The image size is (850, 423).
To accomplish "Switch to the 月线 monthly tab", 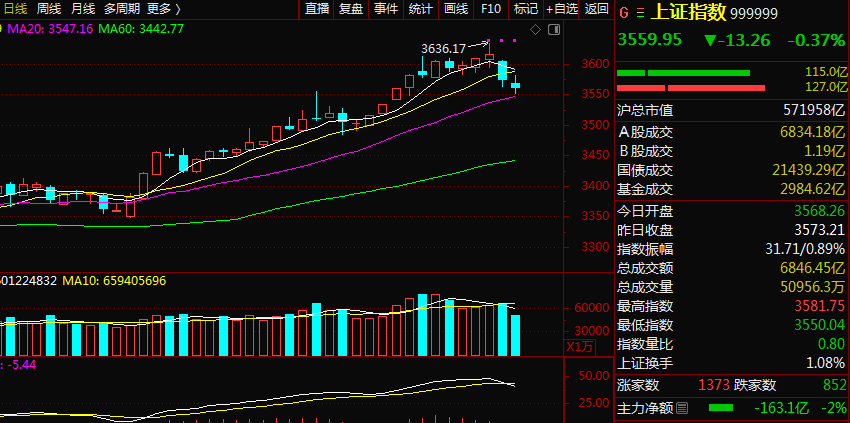I will [x=83, y=9].
